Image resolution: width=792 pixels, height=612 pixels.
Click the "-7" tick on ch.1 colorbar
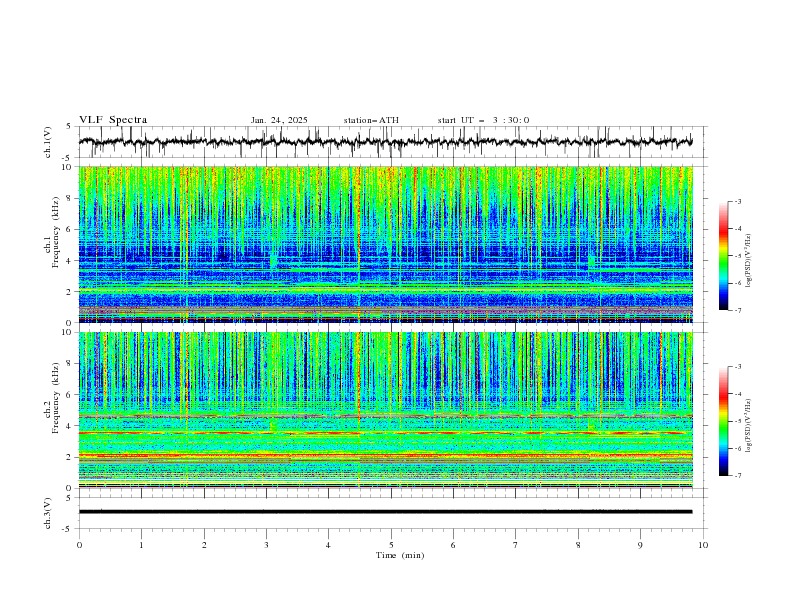[738, 310]
